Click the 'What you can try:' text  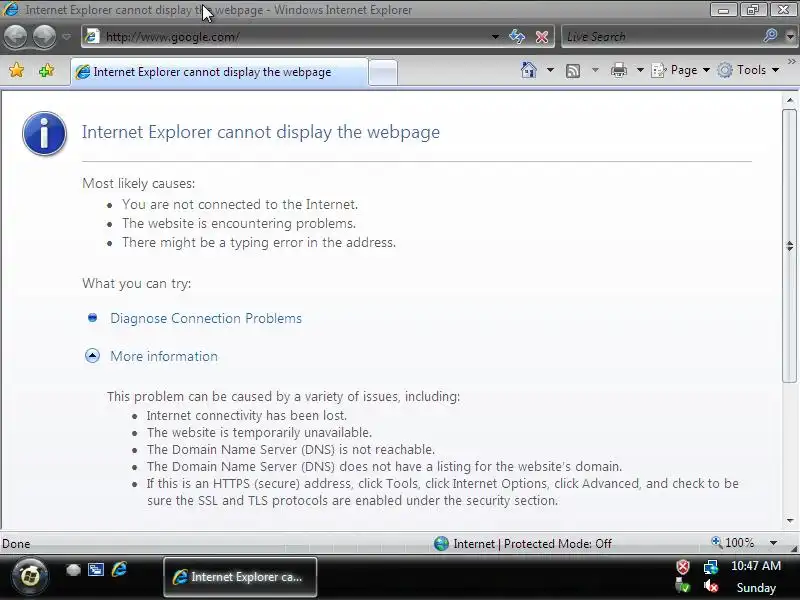point(137,283)
